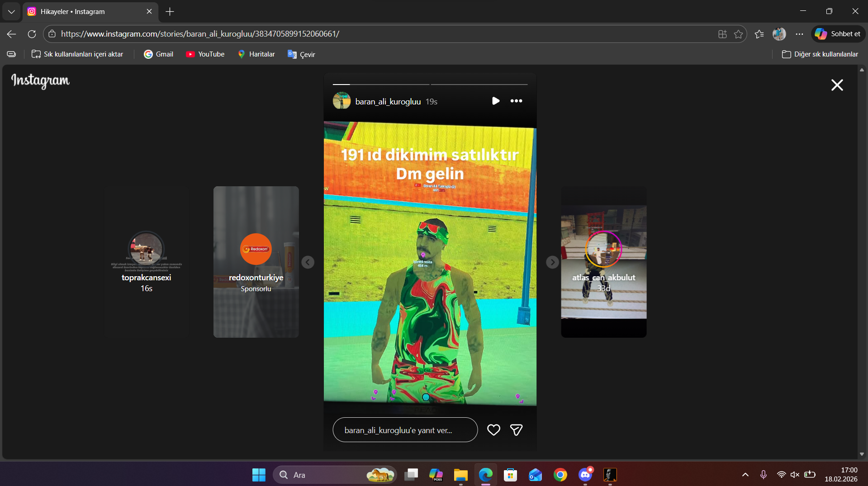The image size is (868, 486).
Task: Open the tab search dropdown arrow
Action: click(11, 11)
